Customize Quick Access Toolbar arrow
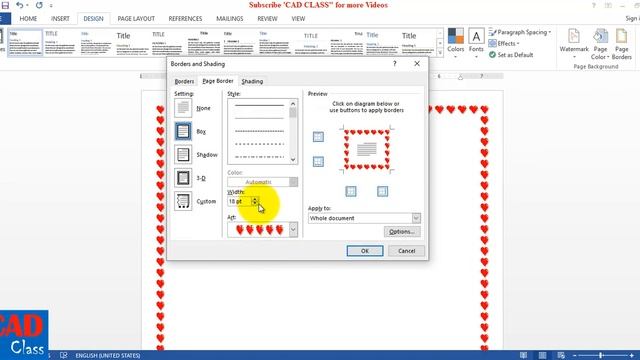The height and width of the screenshot is (360, 640). (x=51, y=6)
